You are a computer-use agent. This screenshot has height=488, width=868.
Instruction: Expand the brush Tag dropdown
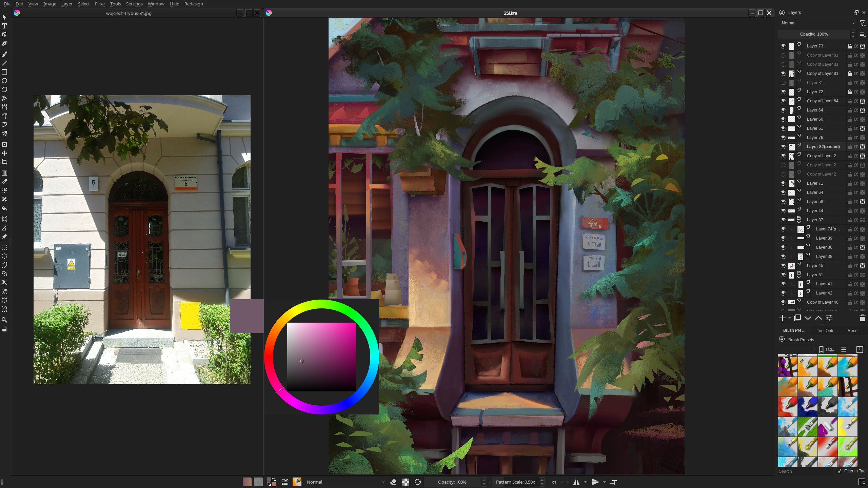pyautogui.click(x=827, y=349)
